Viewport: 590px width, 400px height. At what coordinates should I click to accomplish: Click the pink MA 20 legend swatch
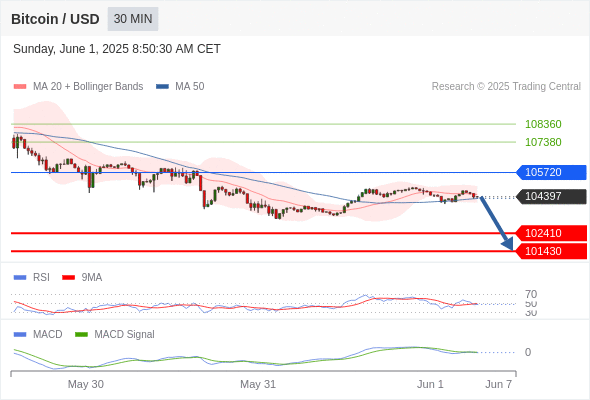pyautogui.click(x=20, y=87)
